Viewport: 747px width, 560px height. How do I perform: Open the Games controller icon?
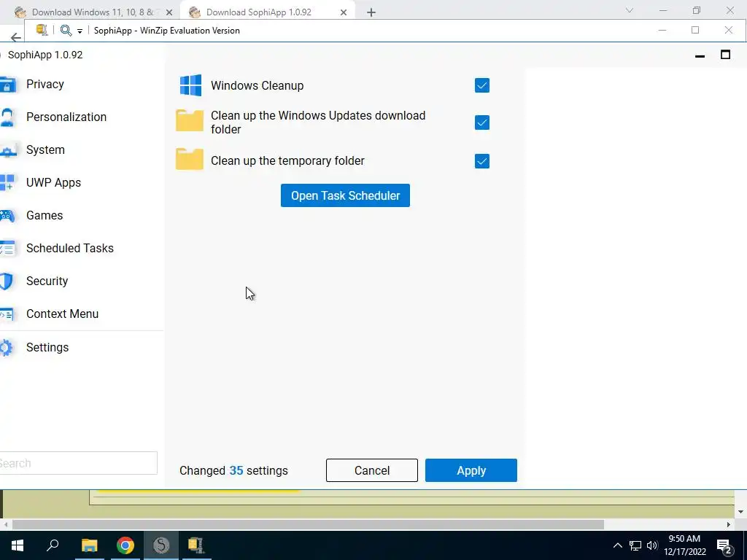7,216
